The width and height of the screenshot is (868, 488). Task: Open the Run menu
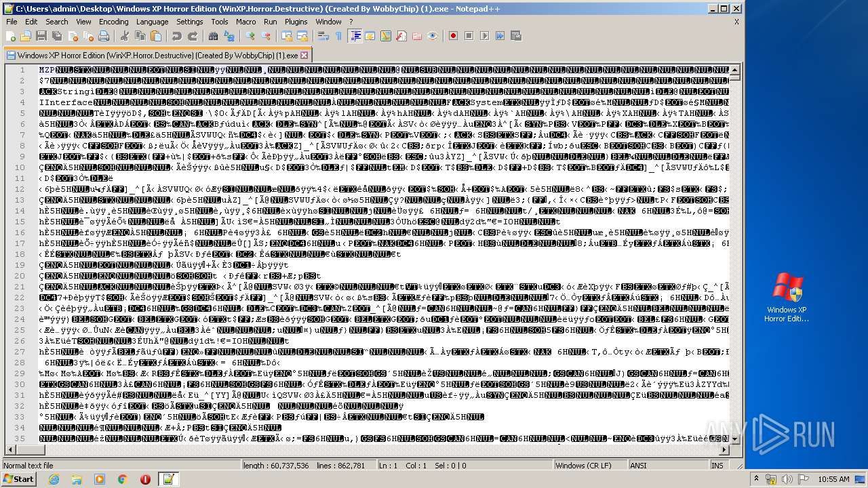(271, 22)
